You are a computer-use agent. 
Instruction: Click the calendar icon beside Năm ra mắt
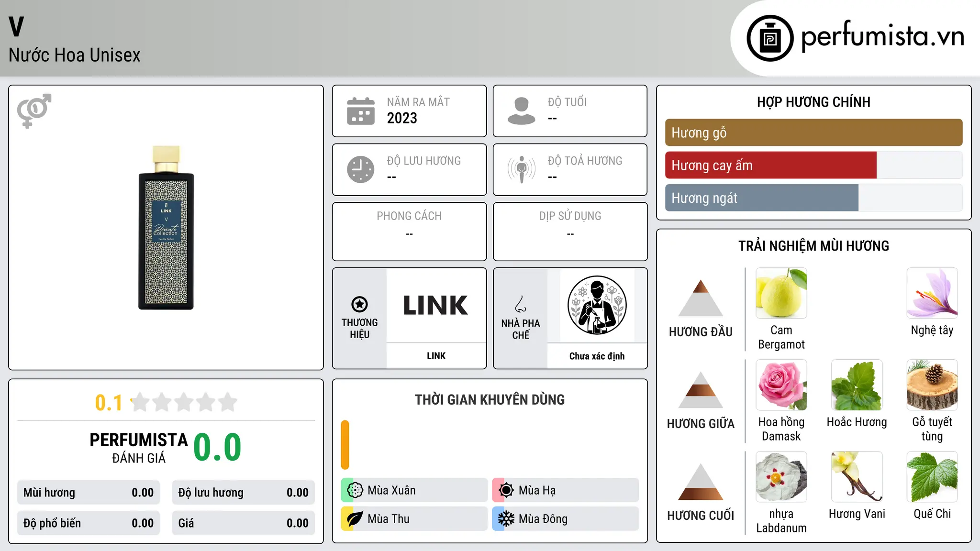[x=360, y=111]
